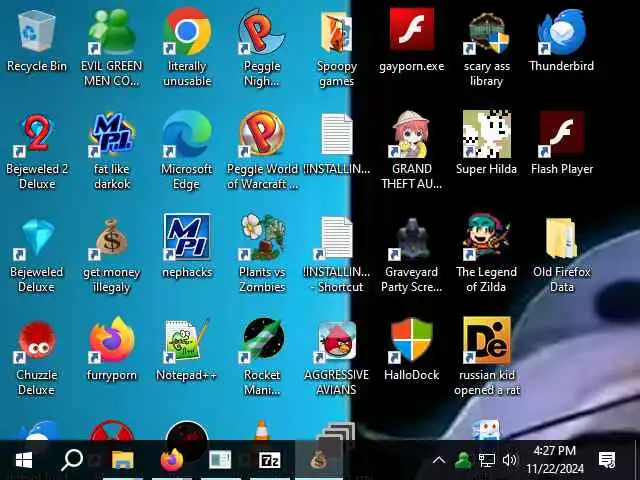640x480 pixels.
Task: Click the Bejeweled Deluxe gem icon
Action: pyautogui.click(x=36, y=238)
